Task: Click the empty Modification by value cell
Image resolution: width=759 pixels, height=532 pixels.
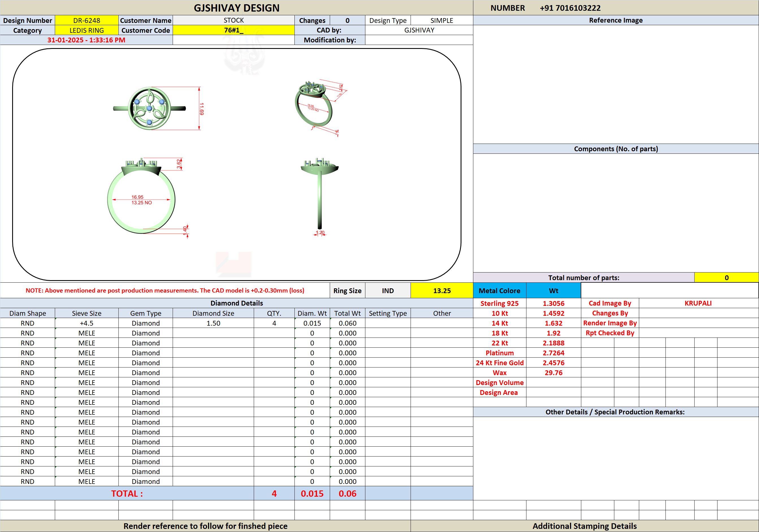Action: pyautogui.click(x=419, y=40)
